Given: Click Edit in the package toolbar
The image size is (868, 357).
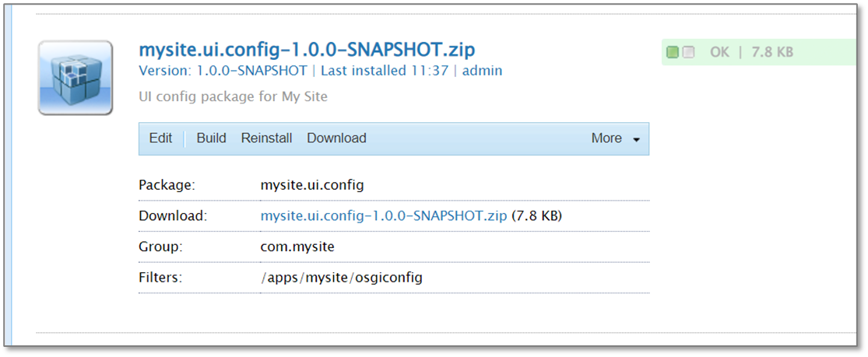Looking at the screenshot, I should 160,138.
